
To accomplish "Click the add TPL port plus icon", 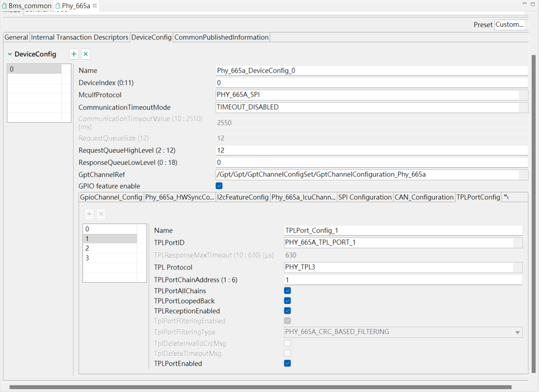I will 89,214.
